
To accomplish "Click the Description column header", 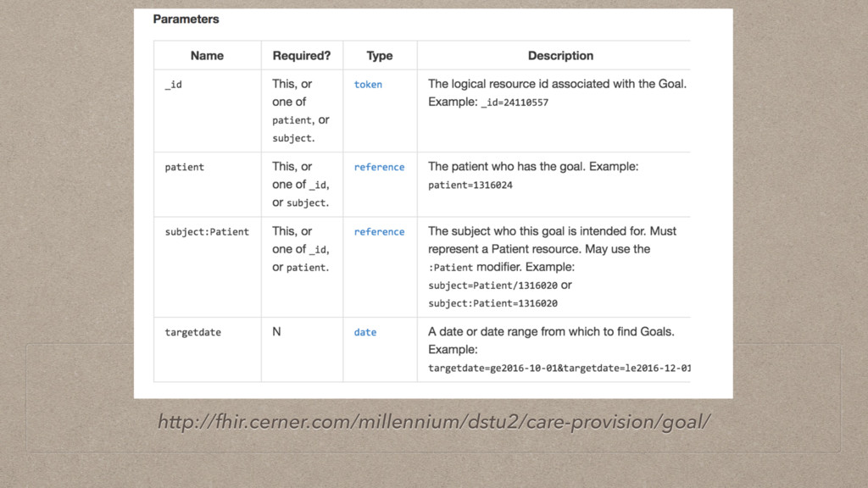I will (x=560, y=56).
